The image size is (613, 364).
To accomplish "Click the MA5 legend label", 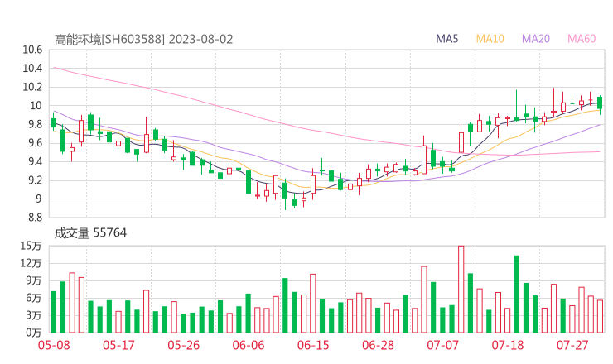I will (x=446, y=39).
